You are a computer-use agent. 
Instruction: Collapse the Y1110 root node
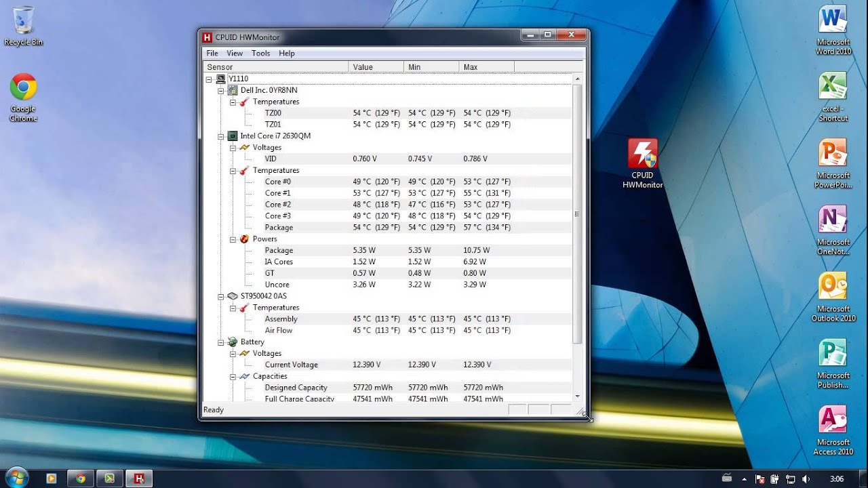(x=210, y=79)
